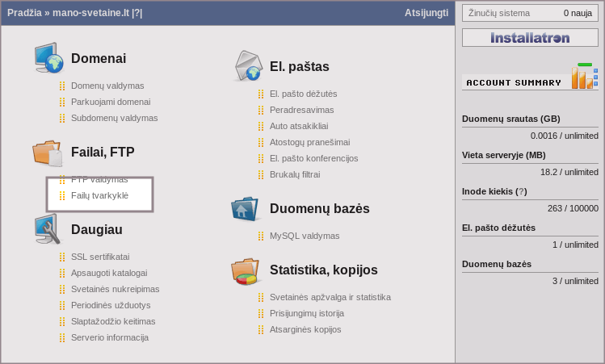Click the Account Summary bar chart icon
The width and height of the screenshot is (605, 364).
tap(584, 77)
